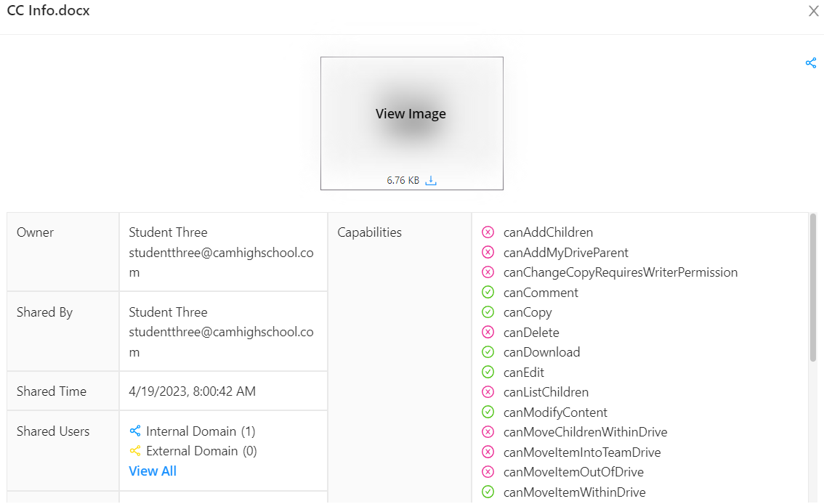The image size is (824, 504).
Task: Download the 6.76 KB file
Action: coord(431,181)
